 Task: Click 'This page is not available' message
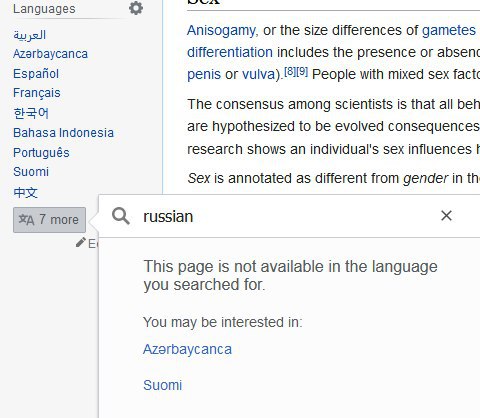pyautogui.click(x=290, y=275)
